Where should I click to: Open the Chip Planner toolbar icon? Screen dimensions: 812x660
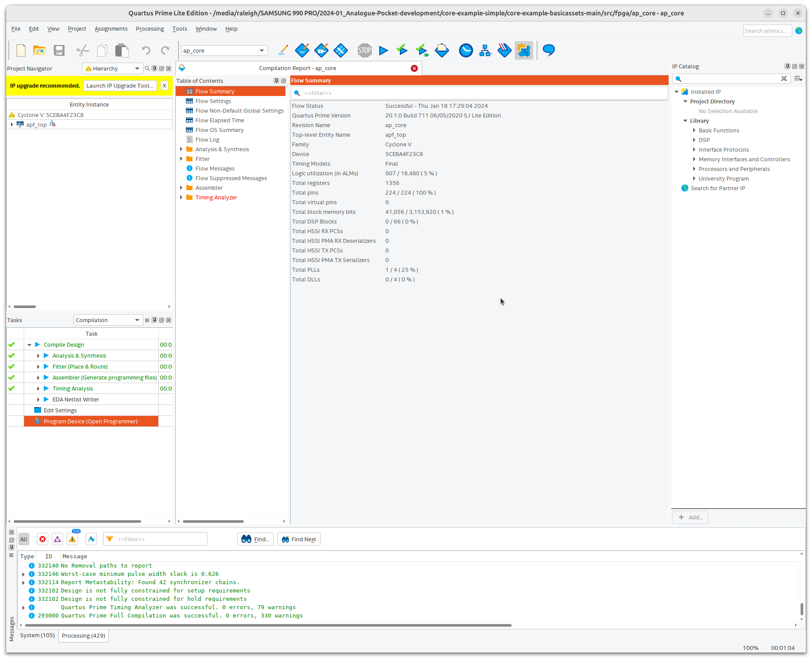[x=524, y=50]
